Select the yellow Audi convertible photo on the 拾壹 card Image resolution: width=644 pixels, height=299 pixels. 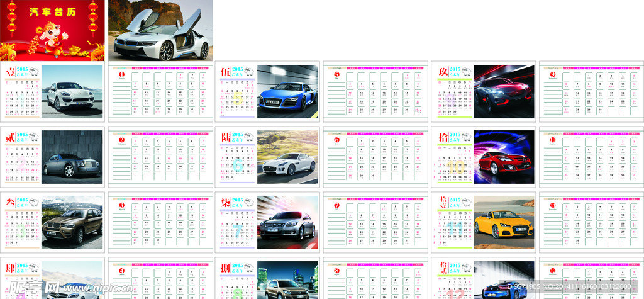click(x=504, y=222)
